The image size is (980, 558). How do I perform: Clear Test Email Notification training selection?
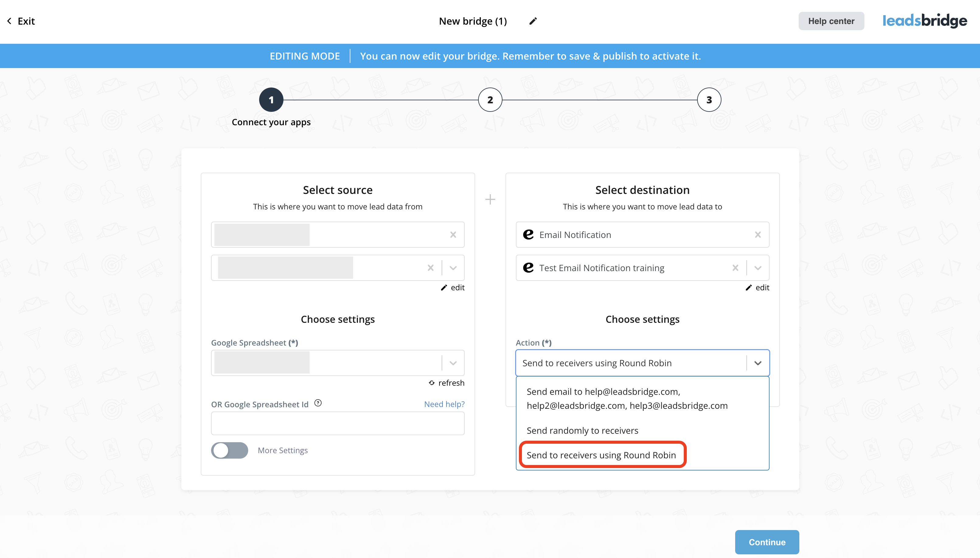pos(735,268)
